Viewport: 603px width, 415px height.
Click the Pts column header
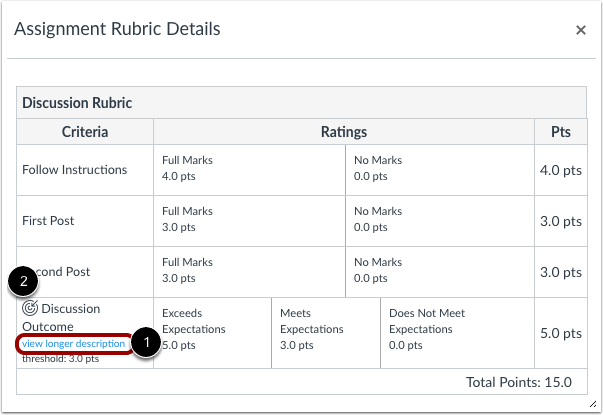561,132
